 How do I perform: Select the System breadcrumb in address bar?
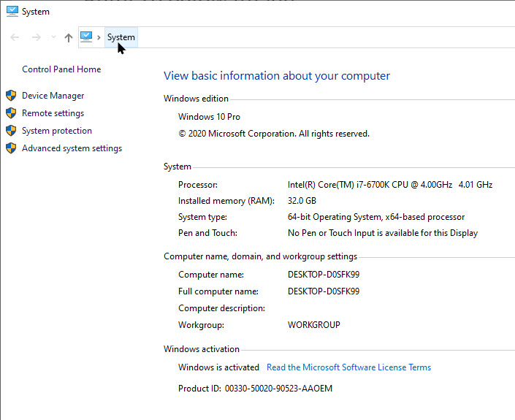pos(121,37)
